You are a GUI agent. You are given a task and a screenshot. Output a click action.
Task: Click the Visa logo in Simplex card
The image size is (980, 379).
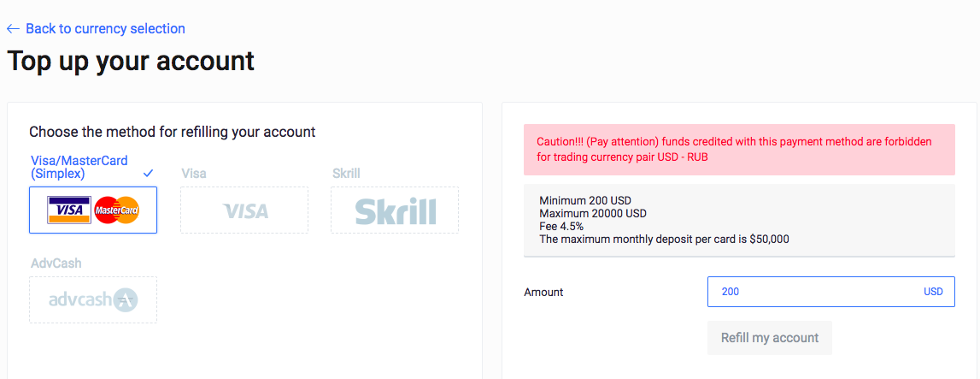pyautogui.click(x=69, y=210)
